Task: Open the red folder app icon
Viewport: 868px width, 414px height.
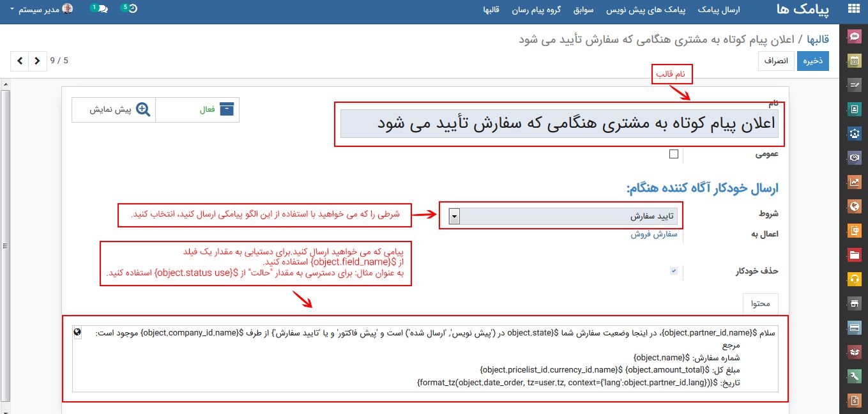Action: (x=854, y=255)
